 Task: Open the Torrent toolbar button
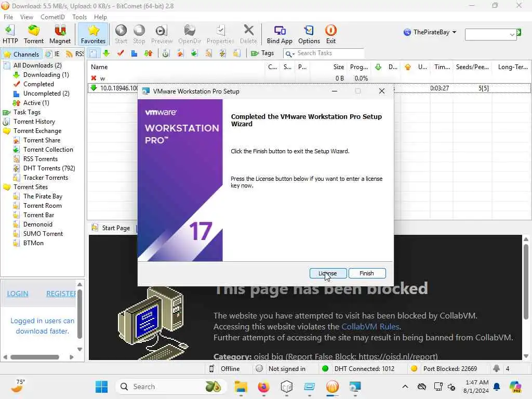[34, 34]
